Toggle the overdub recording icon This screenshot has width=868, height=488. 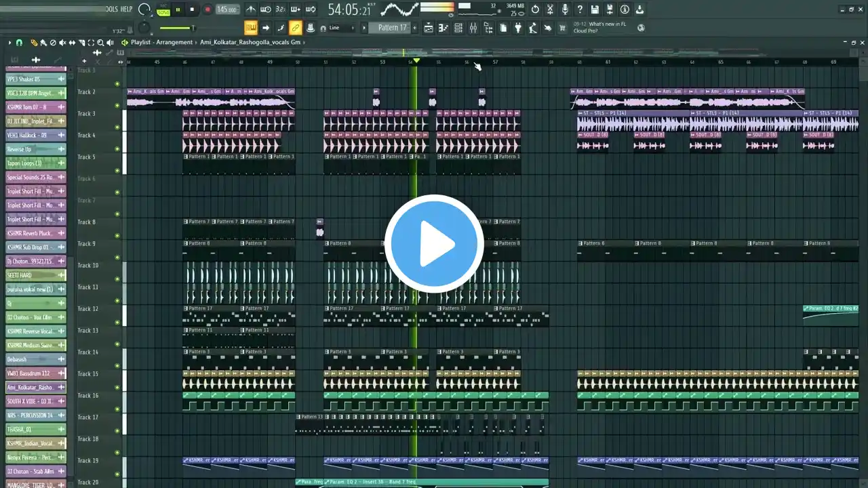296,9
